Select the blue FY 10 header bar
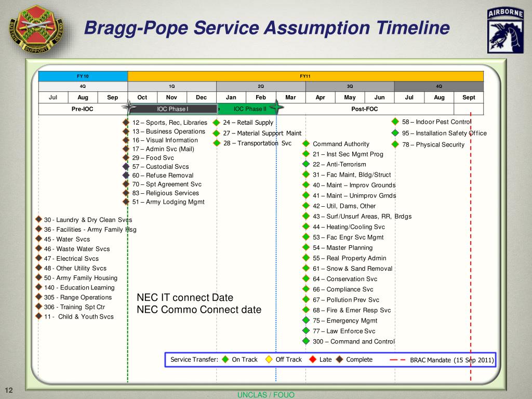Viewport: 532px width, 399px height. [x=83, y=76]
